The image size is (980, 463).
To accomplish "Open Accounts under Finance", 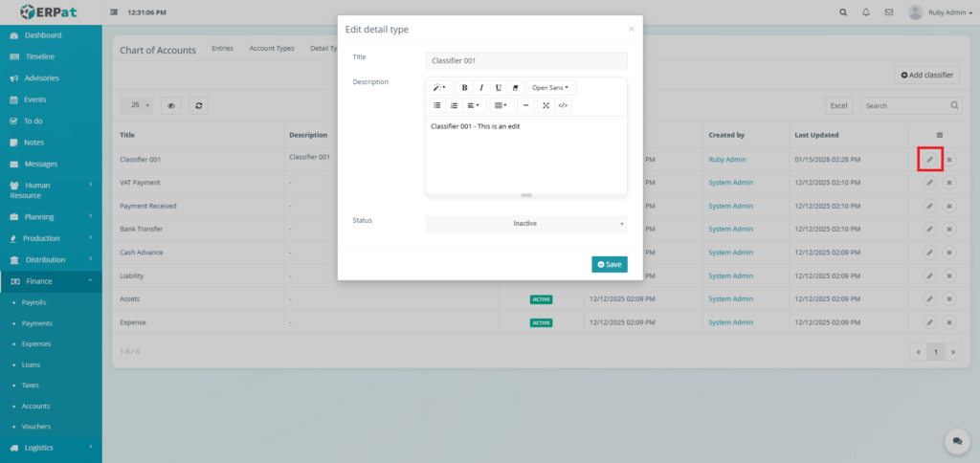I will (x=35, y=407).
